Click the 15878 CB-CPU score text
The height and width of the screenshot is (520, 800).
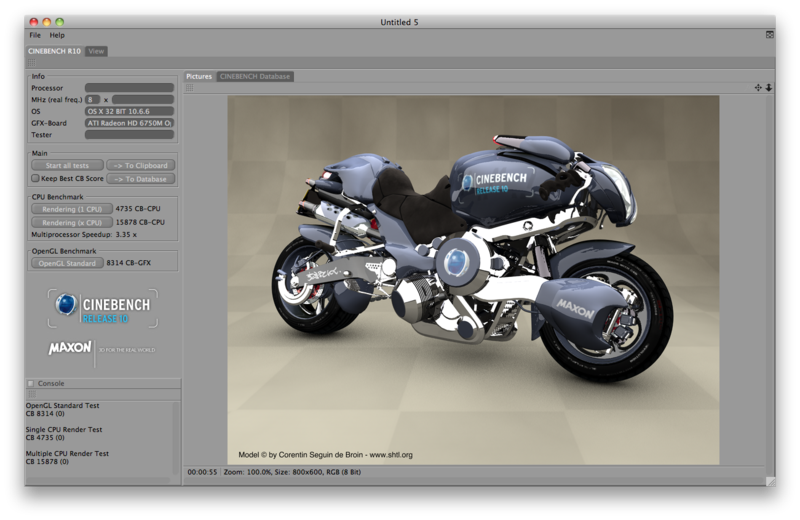tap(140, 222)
